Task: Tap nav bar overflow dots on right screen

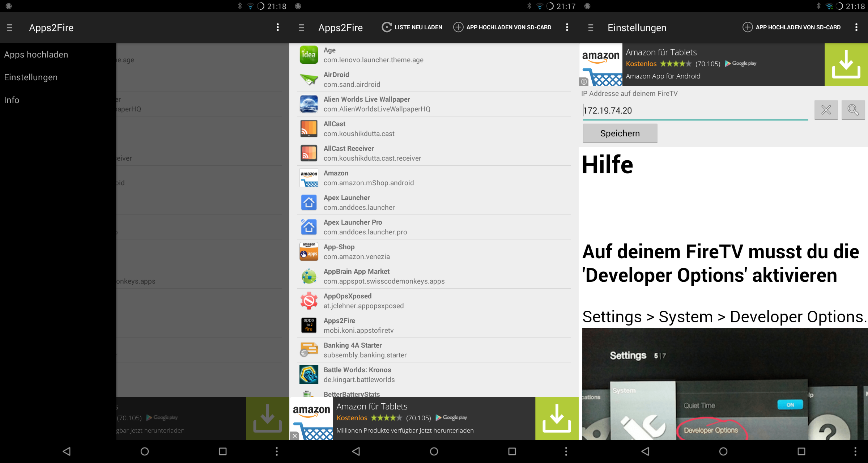Action: click(x=855, y=451)
